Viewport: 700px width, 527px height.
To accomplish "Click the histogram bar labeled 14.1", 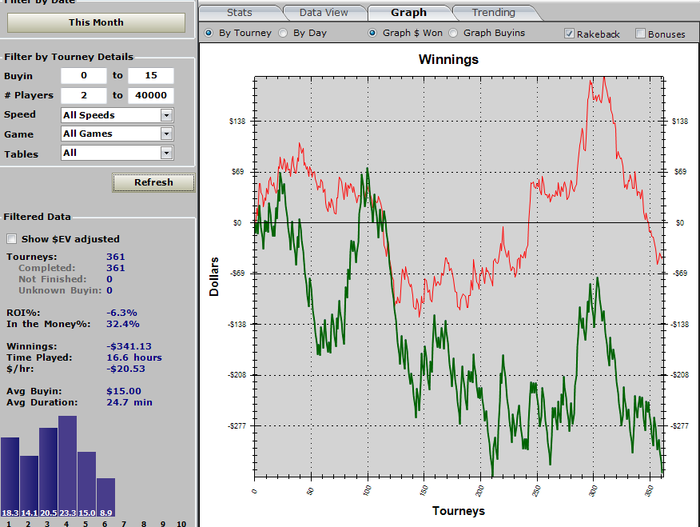I will click(x=29, y=486).
